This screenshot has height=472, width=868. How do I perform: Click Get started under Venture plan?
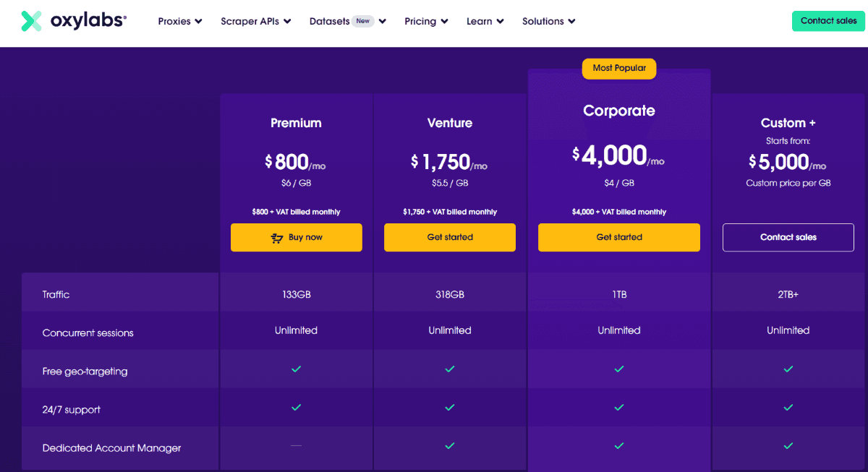click(450, 237)
